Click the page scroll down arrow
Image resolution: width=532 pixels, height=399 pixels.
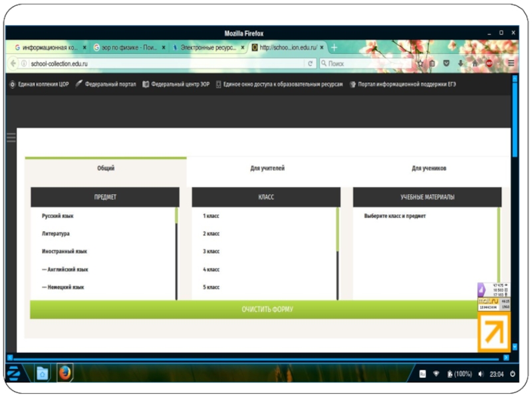point(515,346)
